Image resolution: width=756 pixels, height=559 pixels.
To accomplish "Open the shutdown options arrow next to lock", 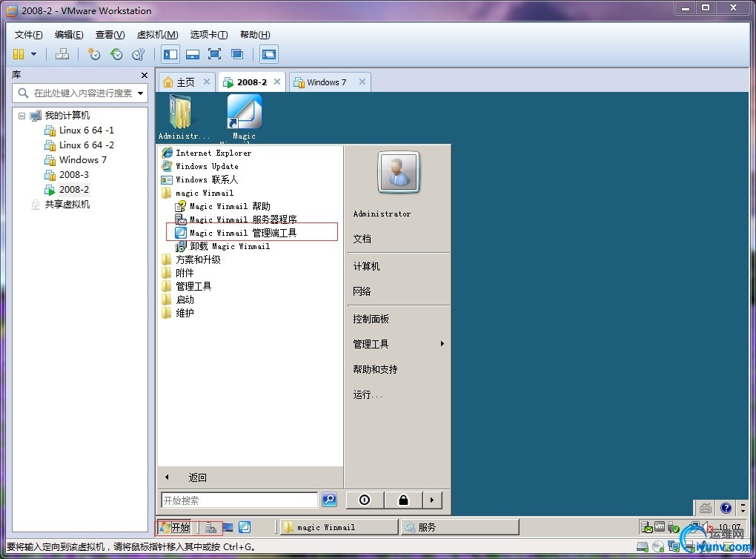I will click(432, 500).
